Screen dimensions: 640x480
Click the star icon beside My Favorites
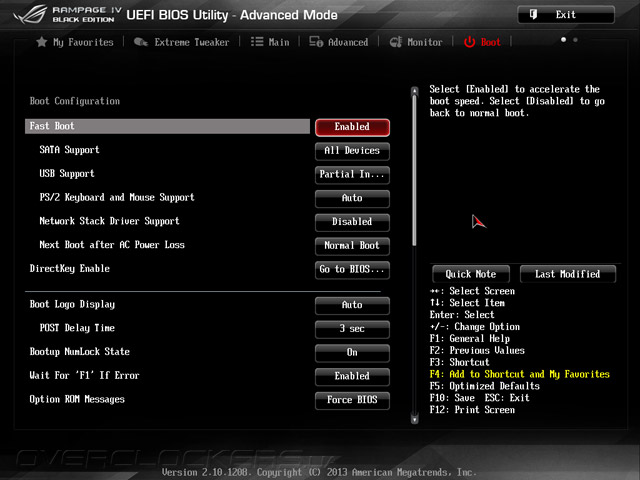tap(42, 42)
